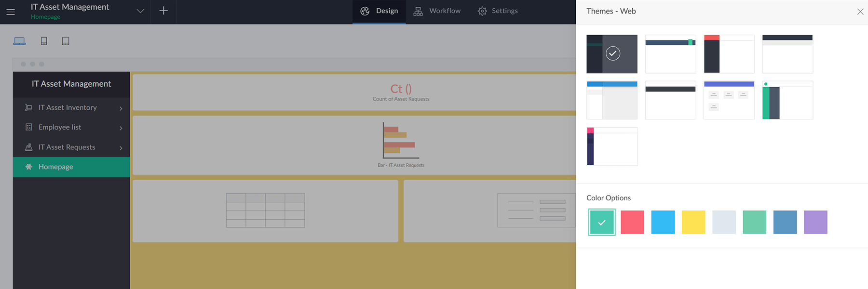Choose the dark header with gray strip theme
Image resolution: width=868 pixels, height=289 pixels.
tap(787, 54)
